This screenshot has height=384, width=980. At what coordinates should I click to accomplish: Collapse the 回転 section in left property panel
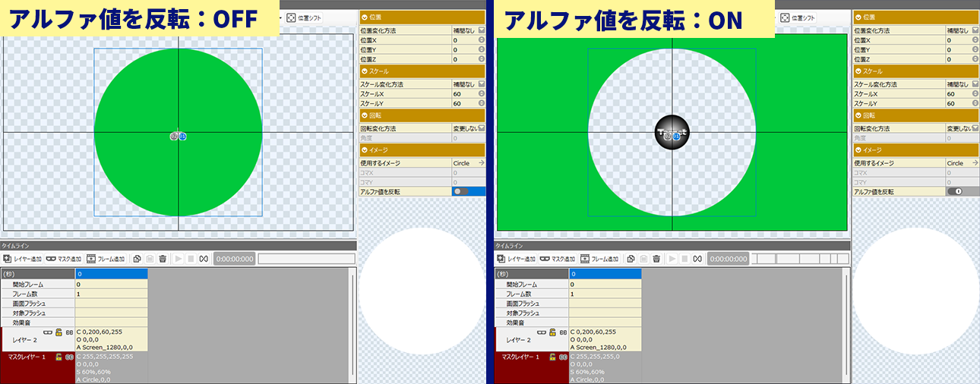pos(365,115)
